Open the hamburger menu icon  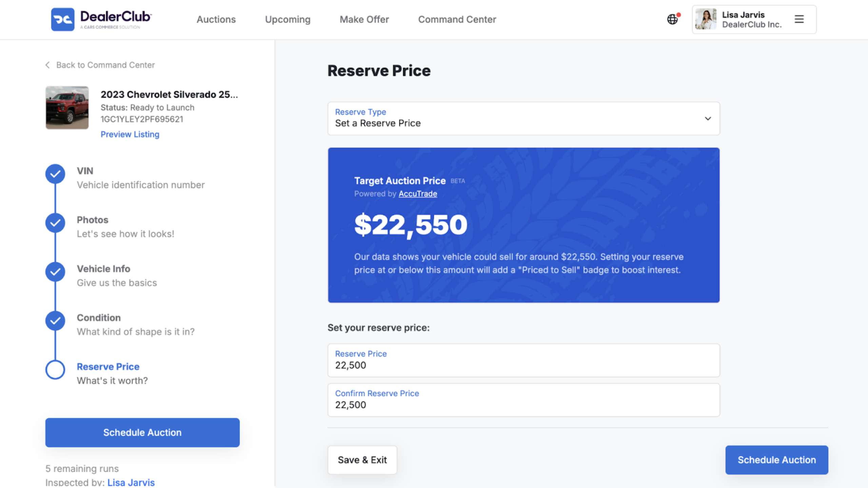pyautogui.click(x=799, y=19)
